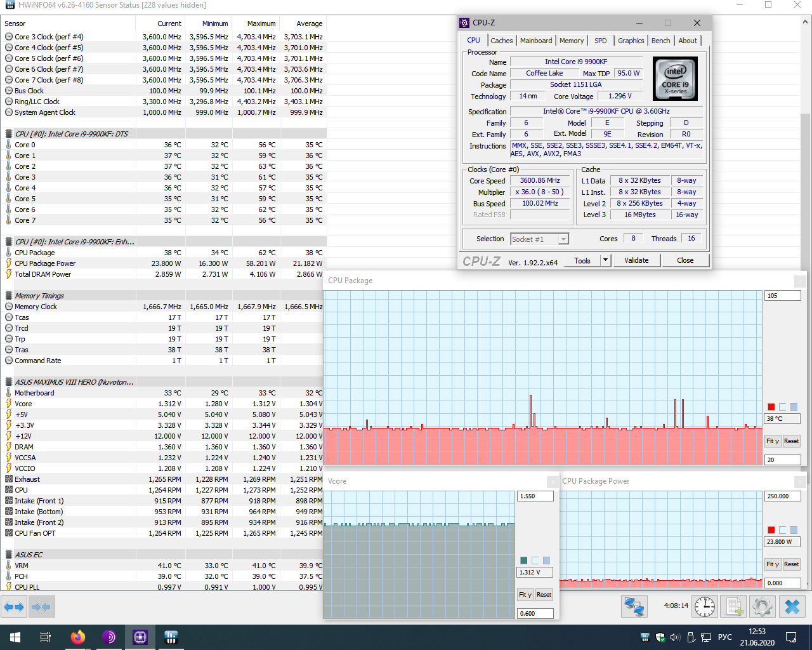The height and width of the screenshot is (650, 812).
Task: Click the HWiNFO icon in the system tray
Action: 645,637
